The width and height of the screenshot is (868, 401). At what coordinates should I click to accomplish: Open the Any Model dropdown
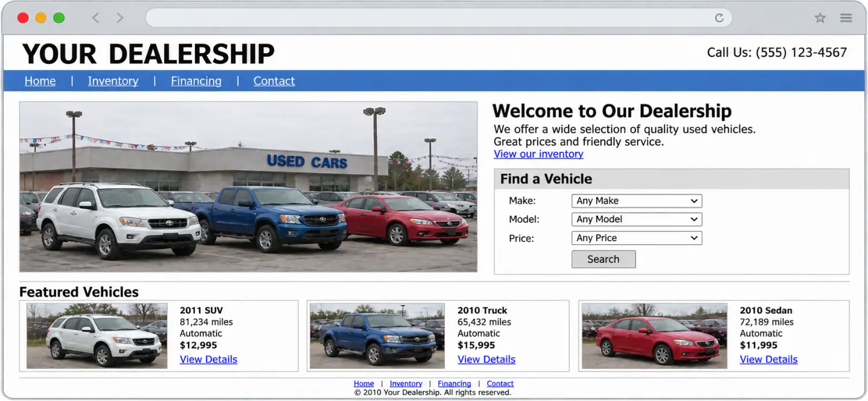tap(637, 219)
